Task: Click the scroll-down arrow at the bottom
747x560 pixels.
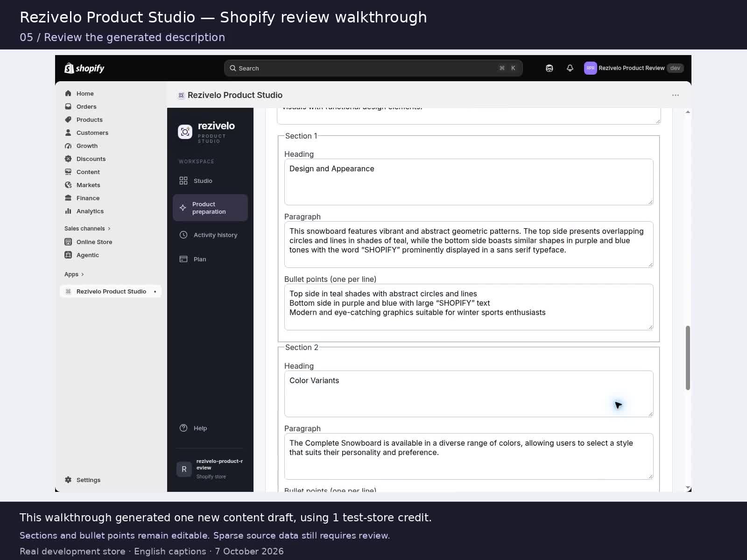Action: (x=688, y=488)
